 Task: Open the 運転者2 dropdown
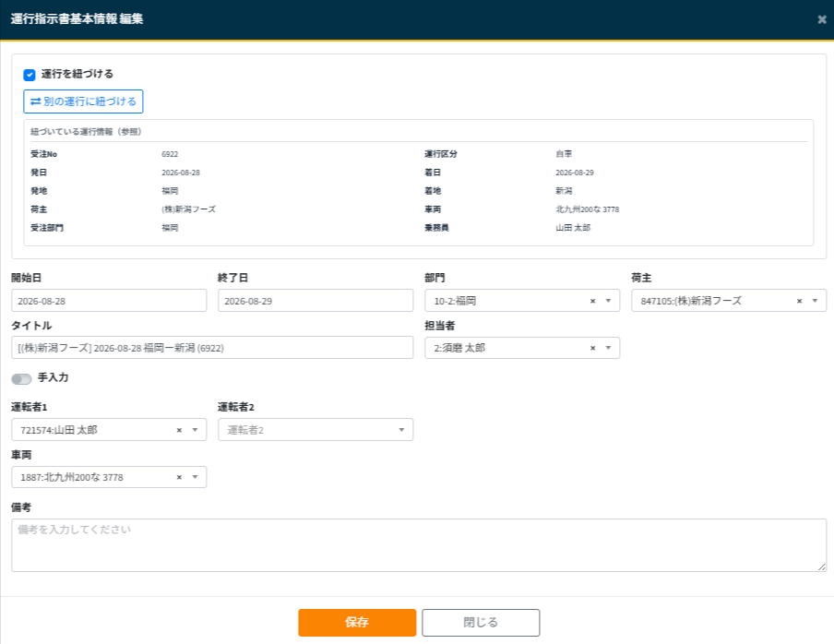click(x=316, y=430)
